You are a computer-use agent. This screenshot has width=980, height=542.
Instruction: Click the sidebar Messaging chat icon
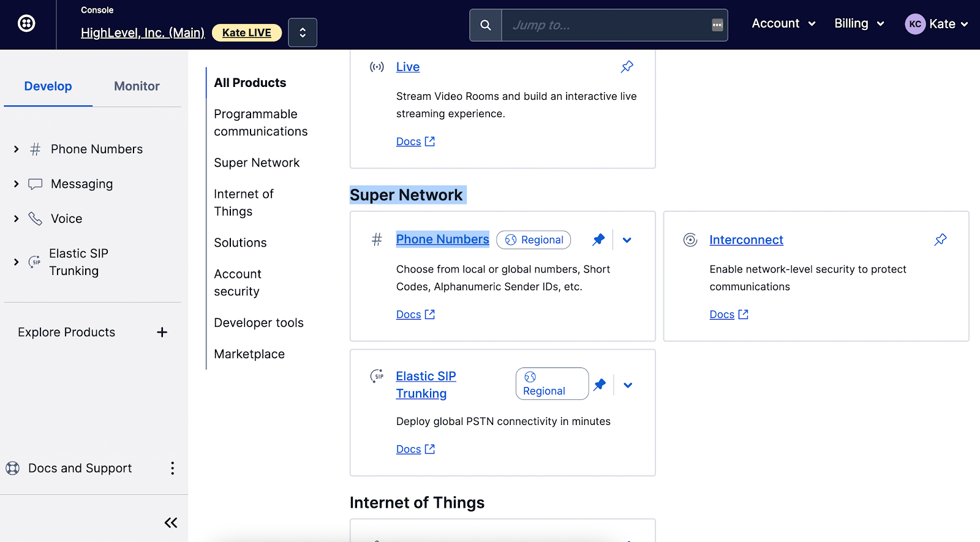coord(36,184)
